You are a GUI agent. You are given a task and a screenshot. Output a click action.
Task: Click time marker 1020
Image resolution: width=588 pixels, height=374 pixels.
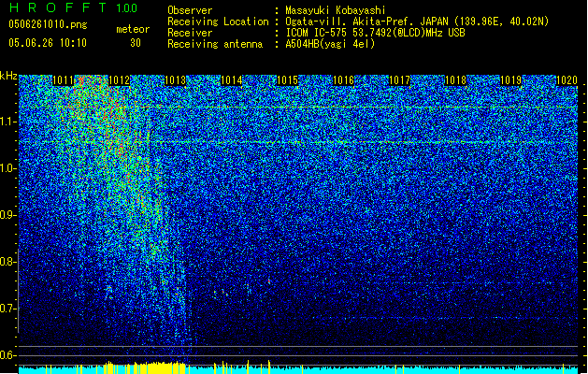(x=566, y=80)
